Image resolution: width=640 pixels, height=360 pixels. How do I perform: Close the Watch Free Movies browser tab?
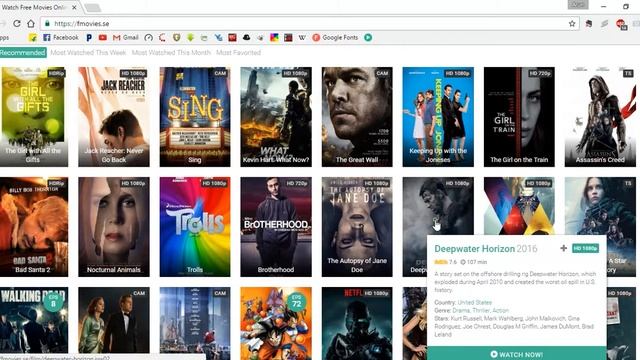click(x=74, y=7)
